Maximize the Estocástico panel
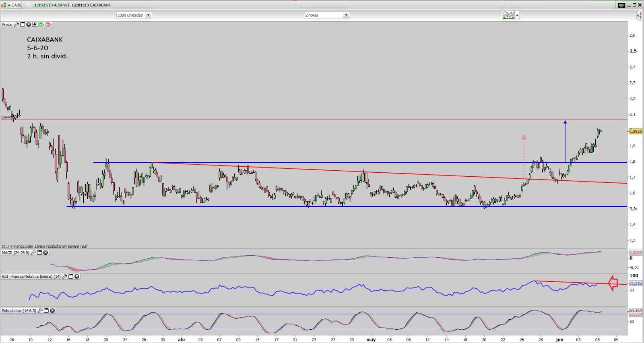The width and height of the screenshot is (644, 343). 46,311
